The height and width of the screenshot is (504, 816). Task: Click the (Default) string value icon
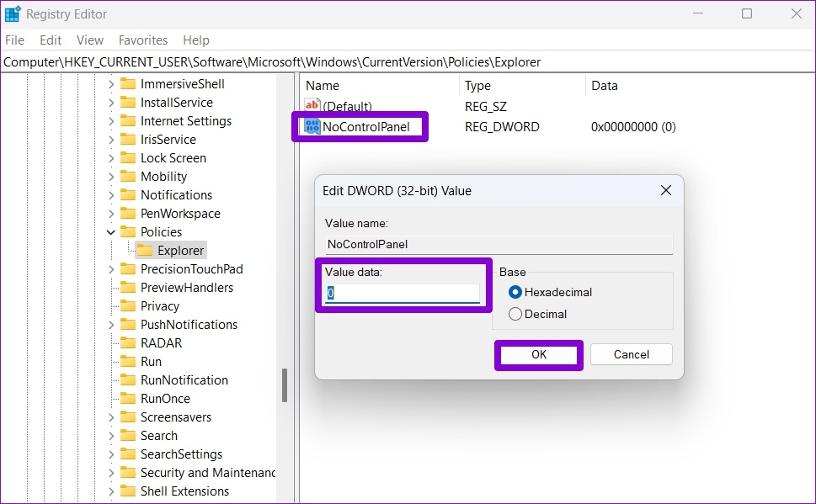coord(312,106)
